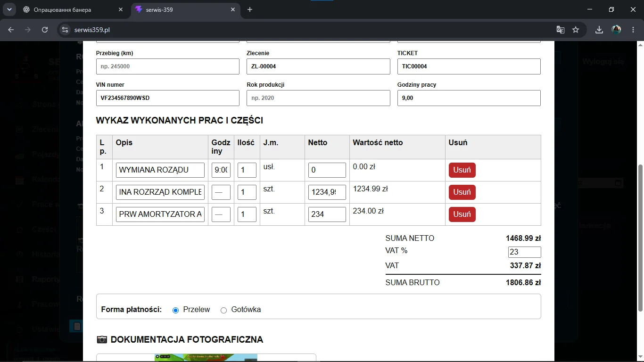Viewport: 644px width, 362px height.
Task: Edit description WYMIANA ROZĄDU
Action: pos(160,170)
